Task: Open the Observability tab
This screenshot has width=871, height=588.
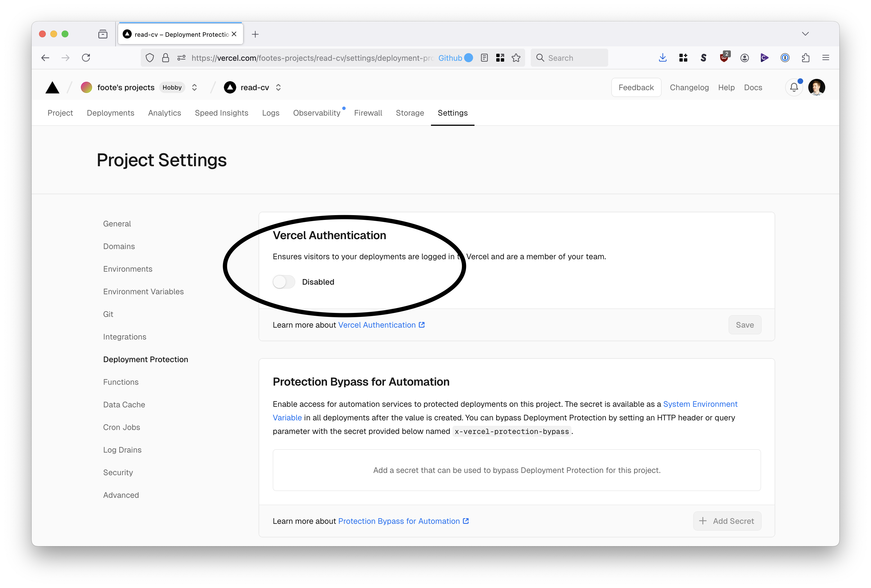Action: [317, 113]
